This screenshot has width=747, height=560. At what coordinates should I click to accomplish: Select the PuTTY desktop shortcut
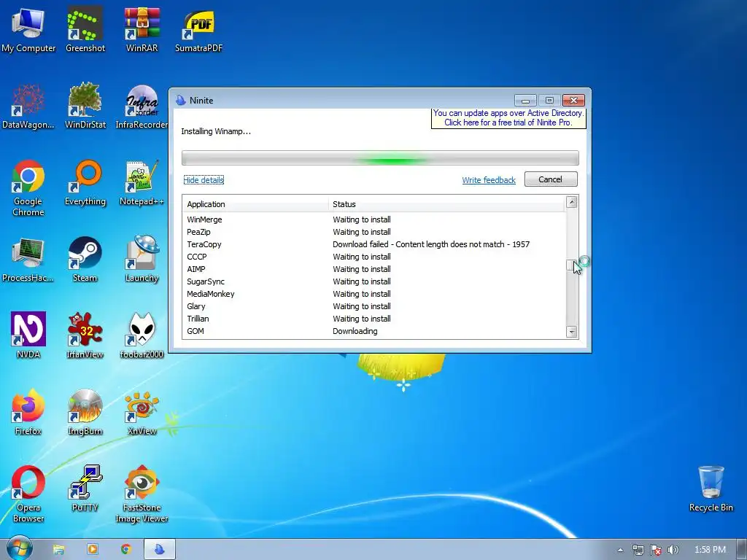pyautogui.click(x=85, y=489)
